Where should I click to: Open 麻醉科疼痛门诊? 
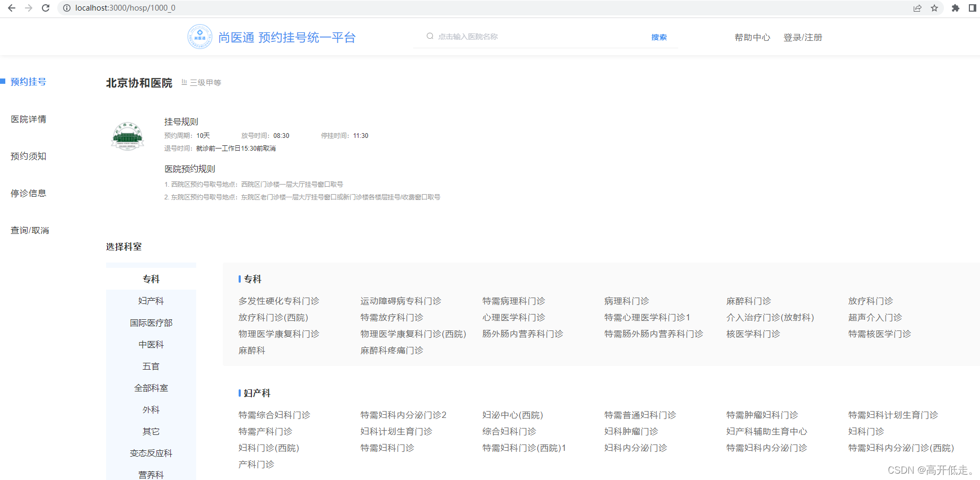392,350
